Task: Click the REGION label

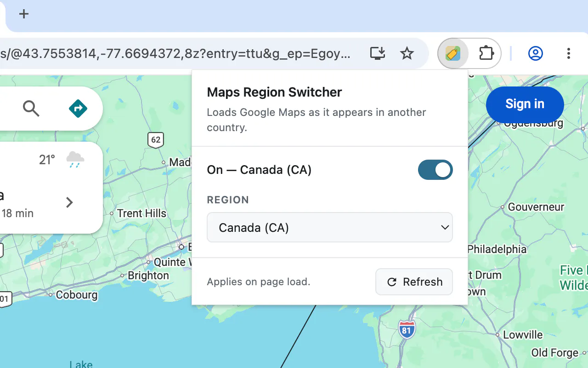Action: [228, 200]
